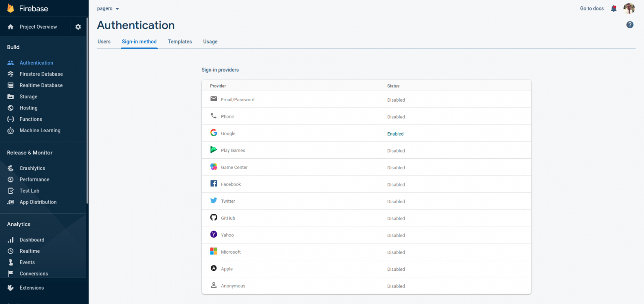Open user account avatar
The image size is (644, 304).
pos(629,8)
